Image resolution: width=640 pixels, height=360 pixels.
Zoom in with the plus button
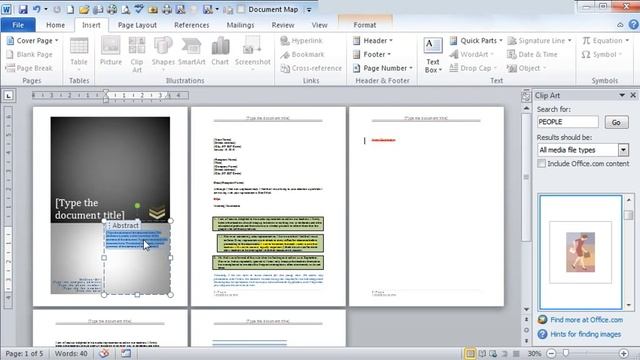coord(623,353)
